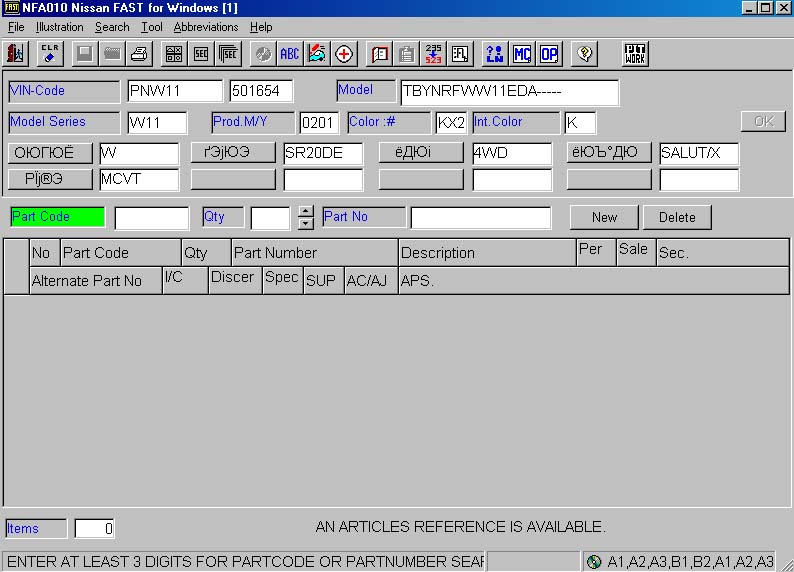The height and width of the screenshot is (572, 794).
Task: Click the open red book icon
Action: pos(379,54)
